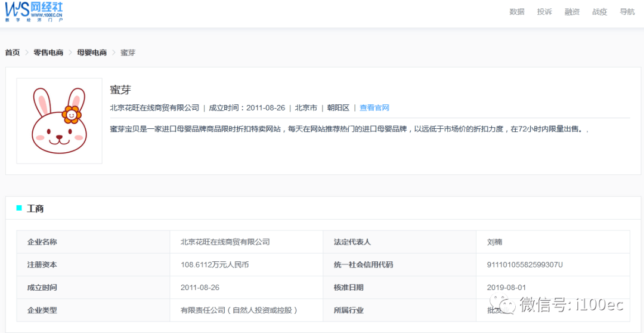Screen dimensions: 644x333
Task: Click the 网经社 site logo
Action: click(x=34, y=11)
